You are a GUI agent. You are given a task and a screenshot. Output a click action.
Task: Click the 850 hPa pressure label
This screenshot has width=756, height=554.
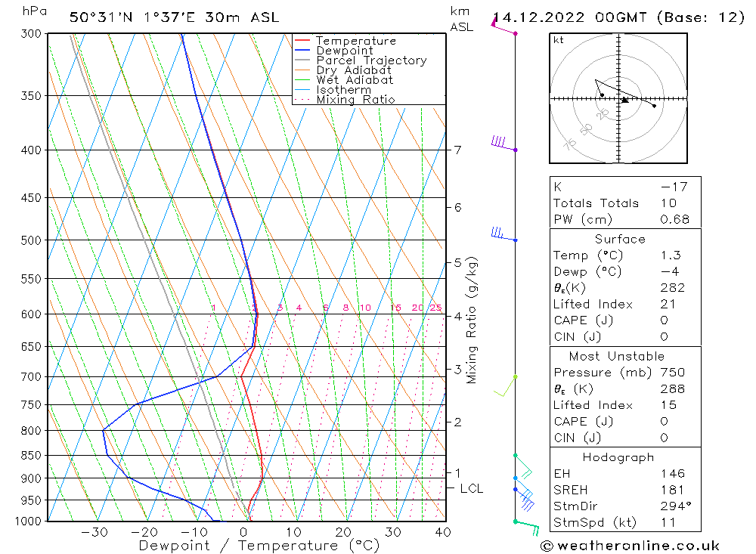tap(31, 455)
